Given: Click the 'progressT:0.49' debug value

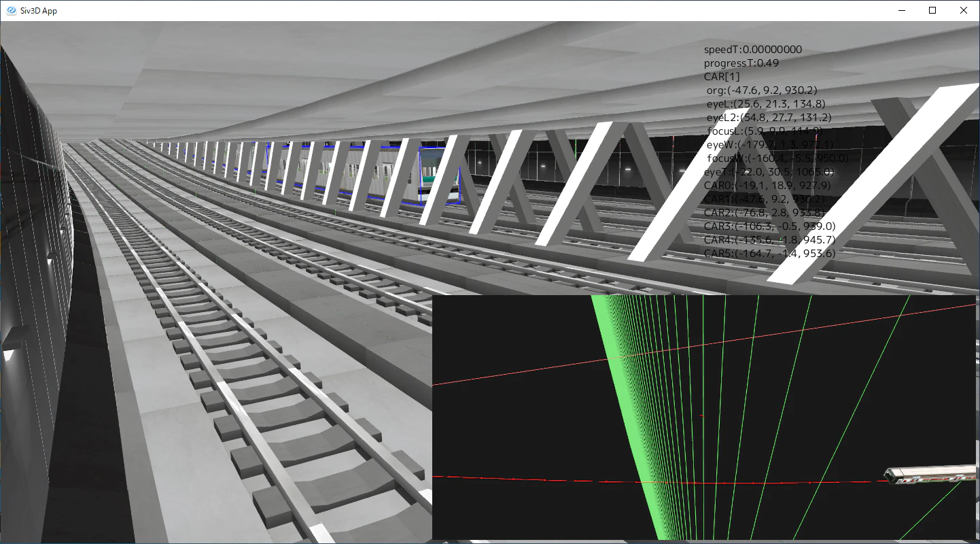Looking at the screenshot, I should (741, 63).
